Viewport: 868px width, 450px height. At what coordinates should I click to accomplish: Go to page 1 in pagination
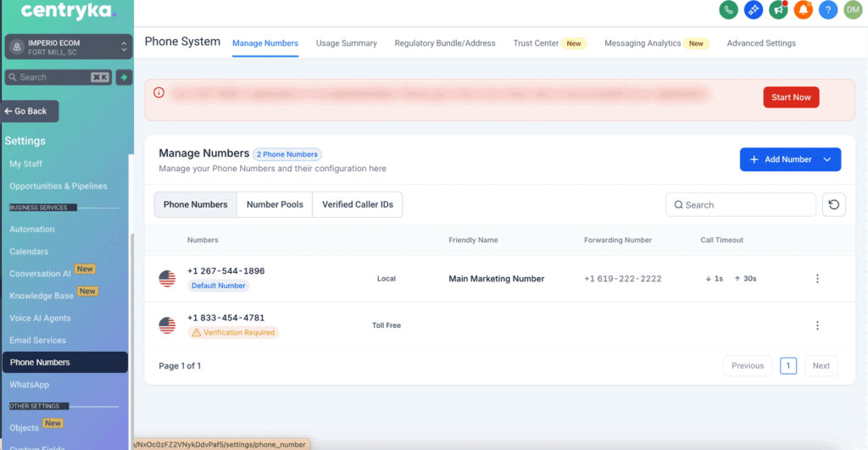click(788, 366)
